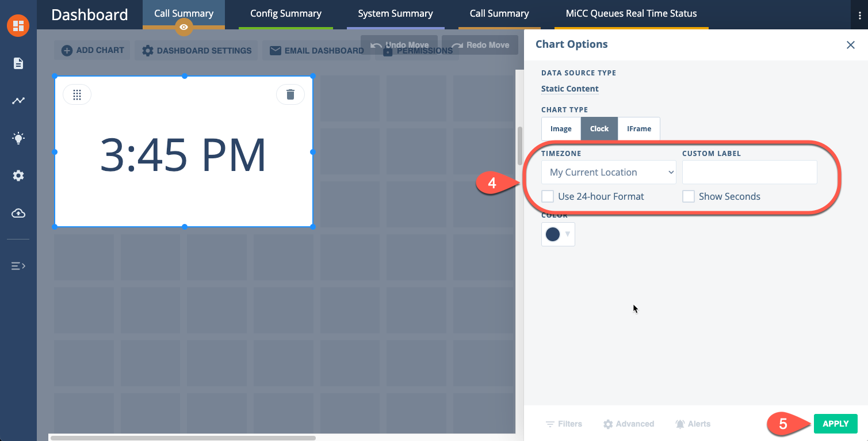
Task: Click Static Content data source link
Action: click(570, 89)
